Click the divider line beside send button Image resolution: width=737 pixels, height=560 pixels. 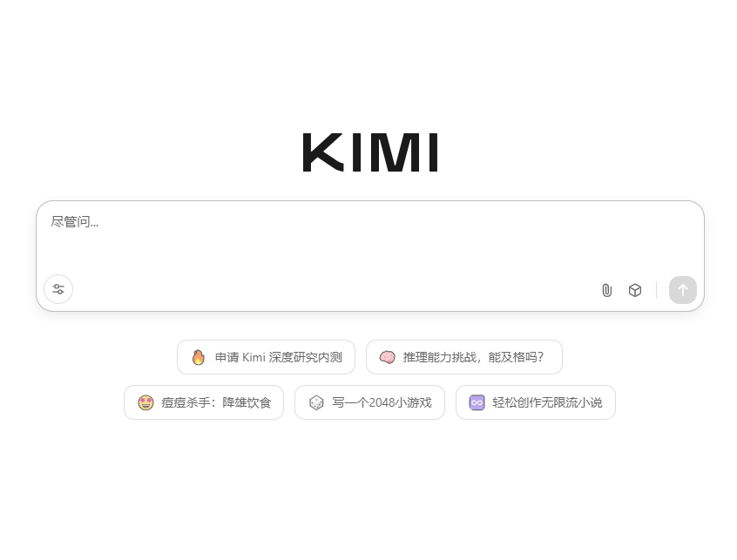click(x=656, y=290)
